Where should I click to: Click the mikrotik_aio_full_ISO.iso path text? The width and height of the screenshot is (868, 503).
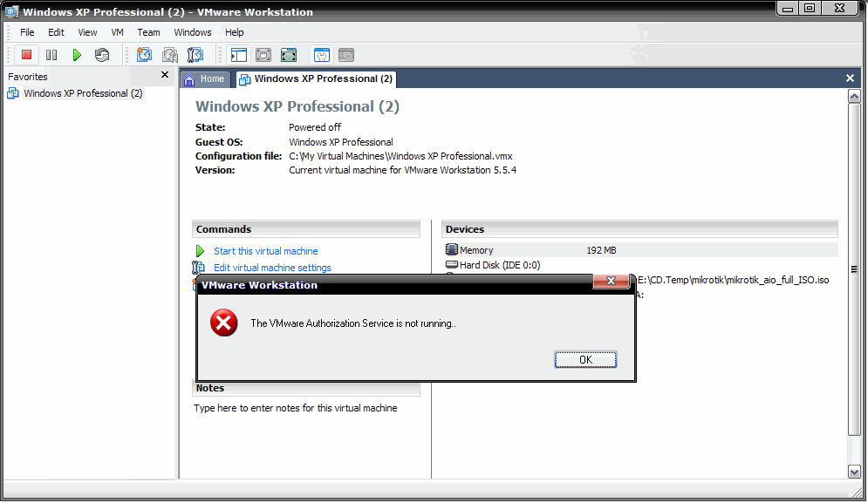[734, 280]
